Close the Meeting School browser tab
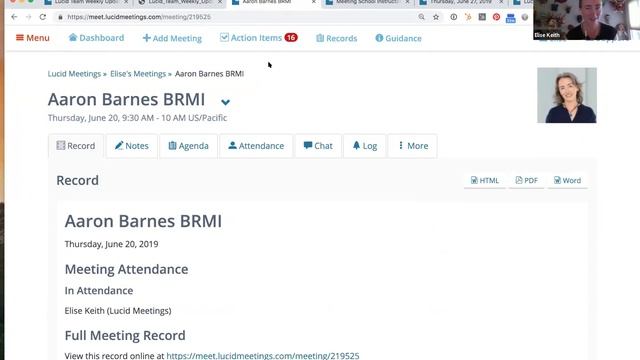 [407, 2]
